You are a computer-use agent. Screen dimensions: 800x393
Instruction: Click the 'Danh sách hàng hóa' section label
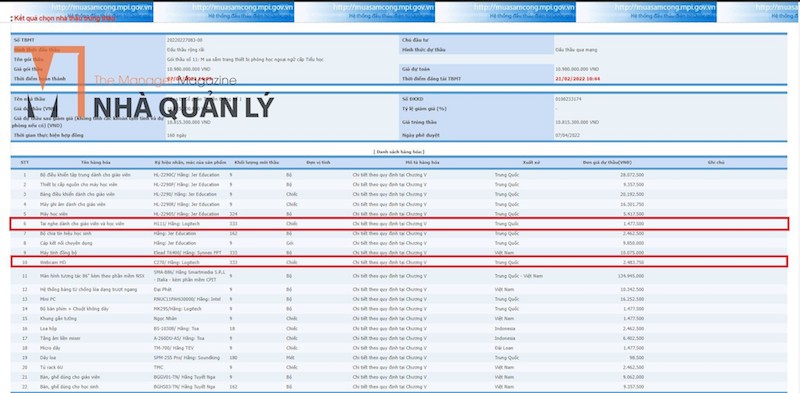tap(399, 152)
